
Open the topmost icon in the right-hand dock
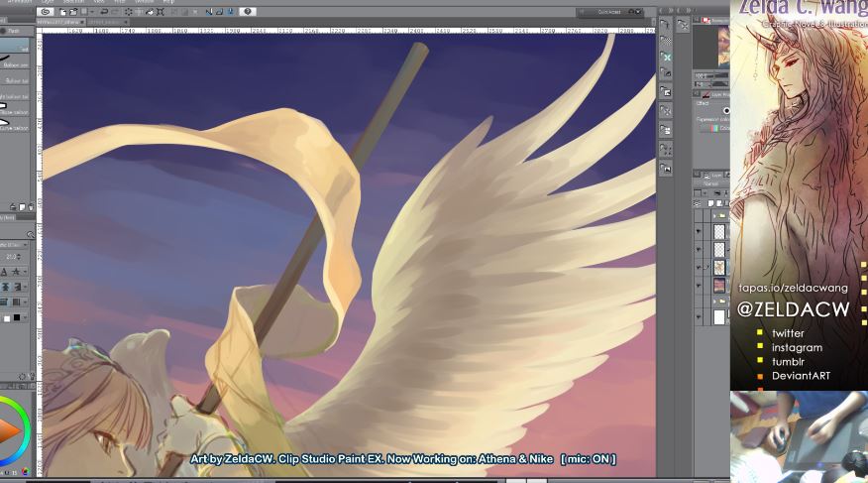coord(666,24)
